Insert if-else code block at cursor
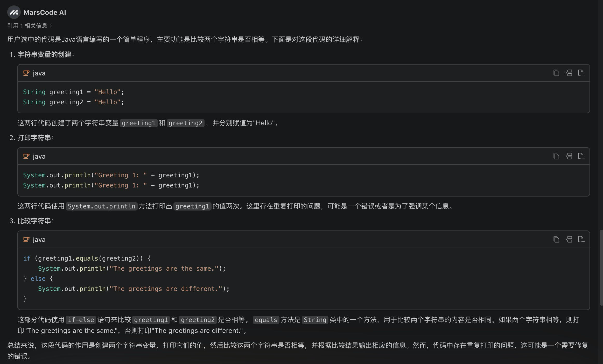 (569, 240)
